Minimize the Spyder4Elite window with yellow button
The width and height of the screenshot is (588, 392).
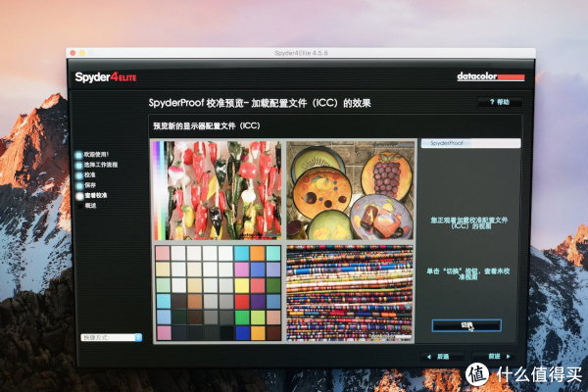click(x=82, y=53)
